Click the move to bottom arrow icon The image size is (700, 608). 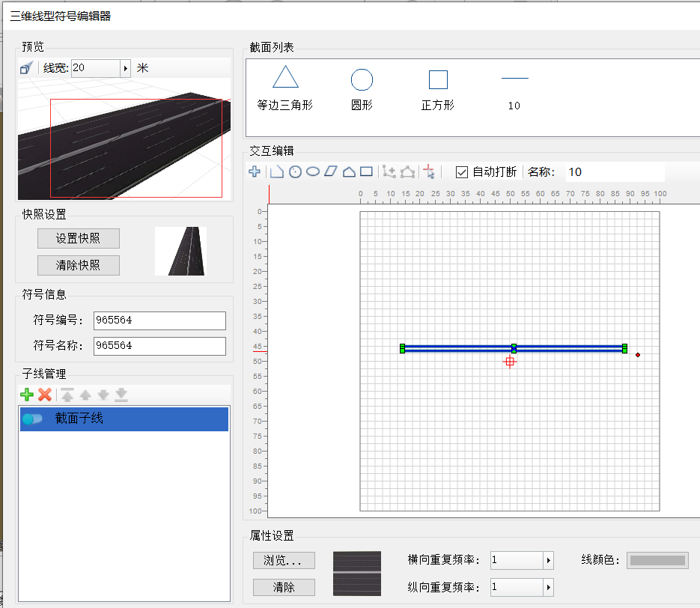click(x=121, y=395)
